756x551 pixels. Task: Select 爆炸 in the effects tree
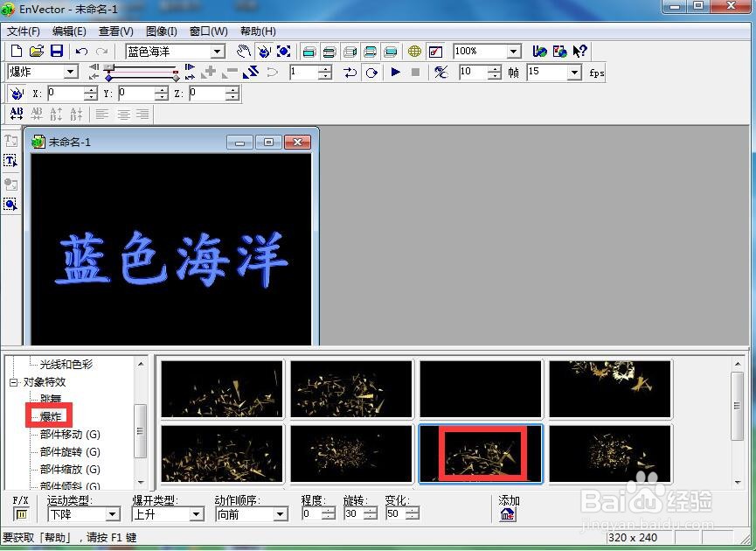51,416
